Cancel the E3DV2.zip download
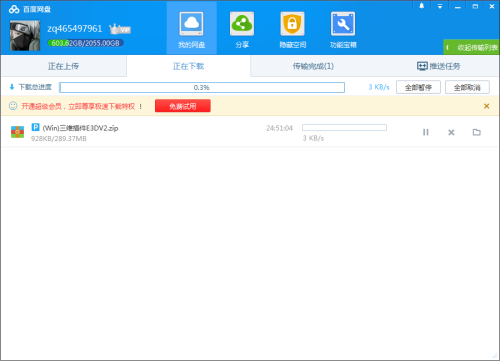500x361 pixels. [x=451, y=132]
